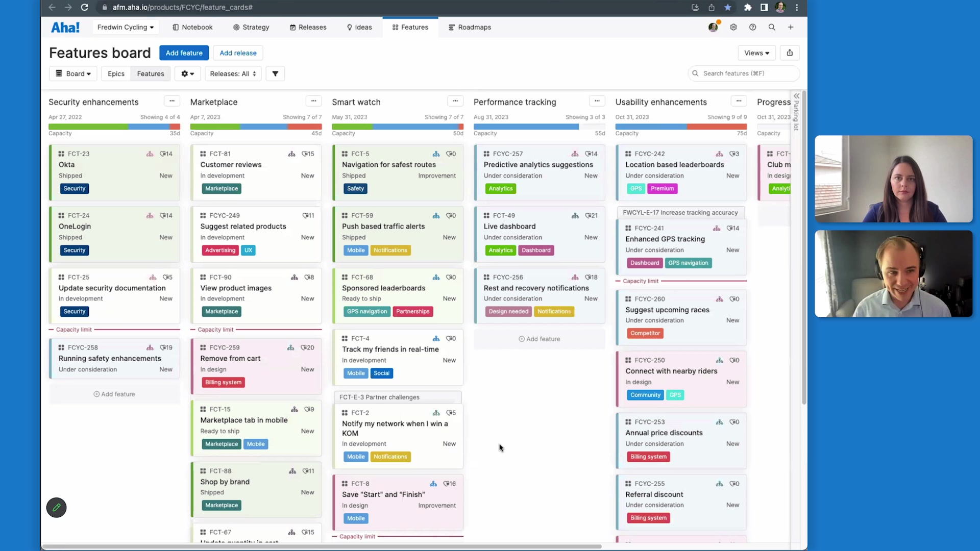Switch to the Releases tab
Screen dimensions: 980x551
click(308, 28)
